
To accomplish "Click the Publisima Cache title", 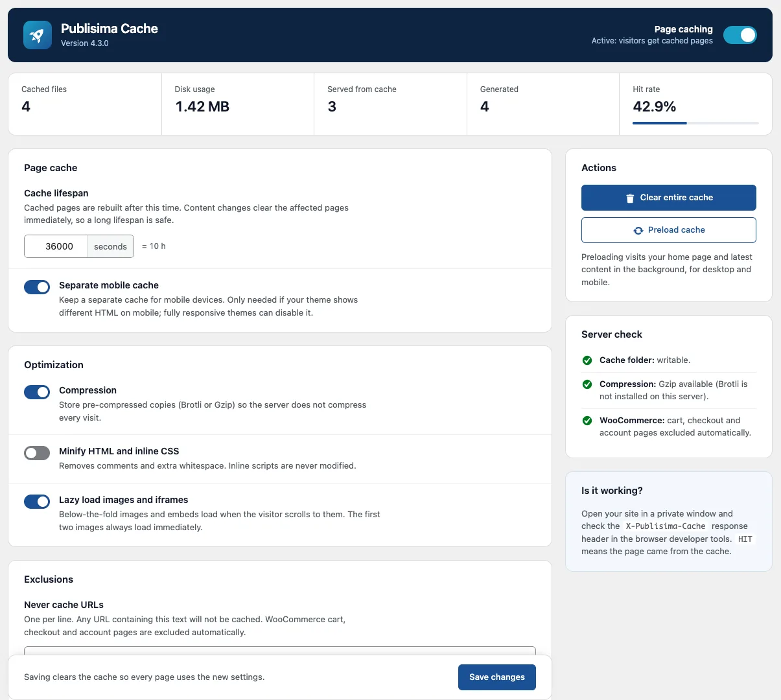I will click(110, 29).
